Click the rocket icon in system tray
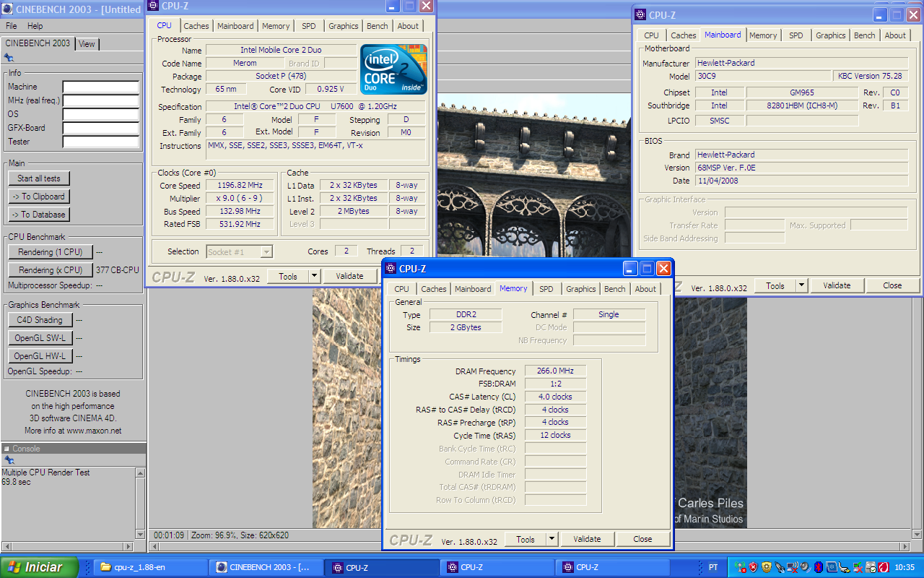The image size is (924, 578). click(780, 567)
